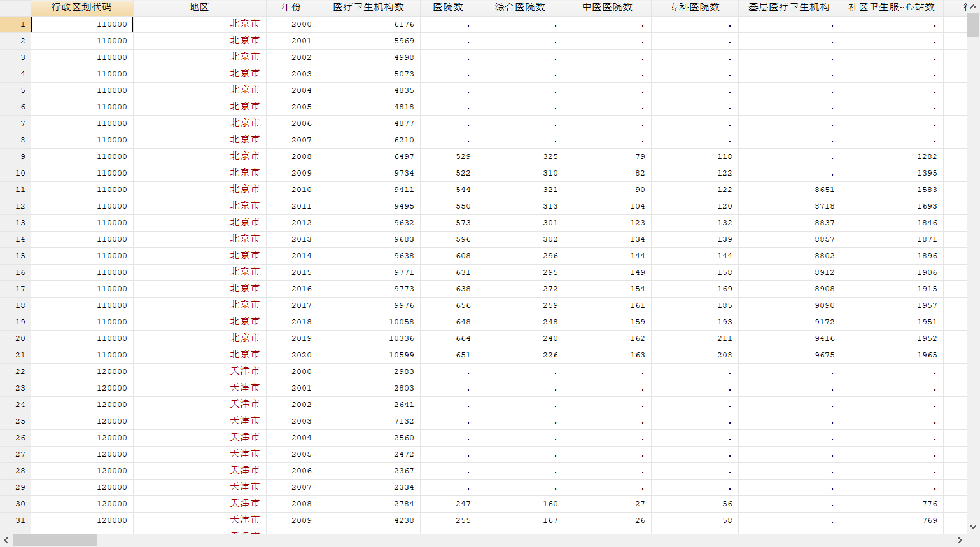Click the 中医医院数 value 79
Image resolution: width=980 pixels, height=547 pixels.
[x=608, y=156]
